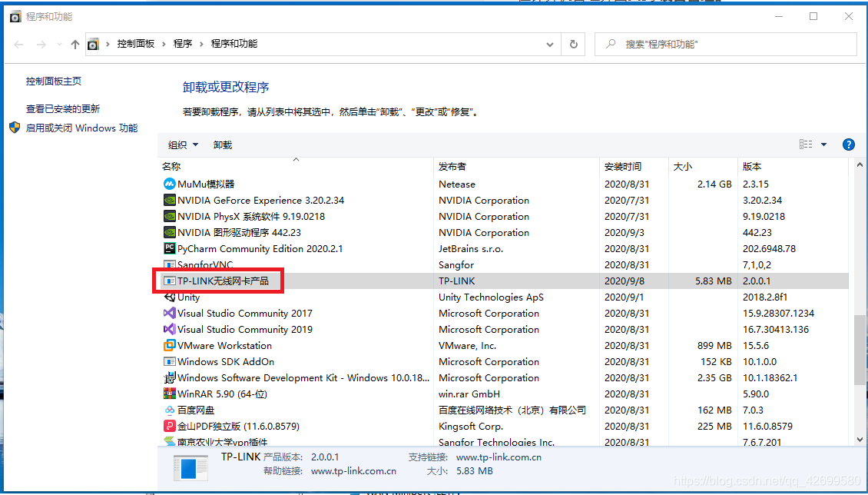Viewport: 868px width, 495px height.
Task: Click the 899 MB size cell
Action: click(x=714, y=346)
